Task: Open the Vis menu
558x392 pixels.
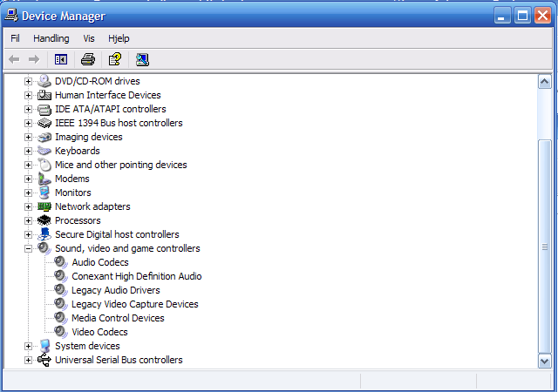Action: pos(89,38)
